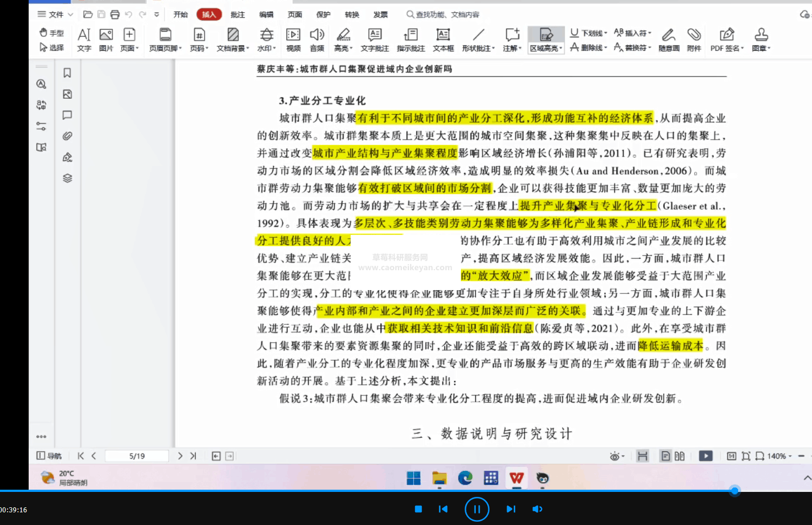Click the 文本框 text box icon
The height and width of the screenshot is (525, 812).
click(443, 40)
